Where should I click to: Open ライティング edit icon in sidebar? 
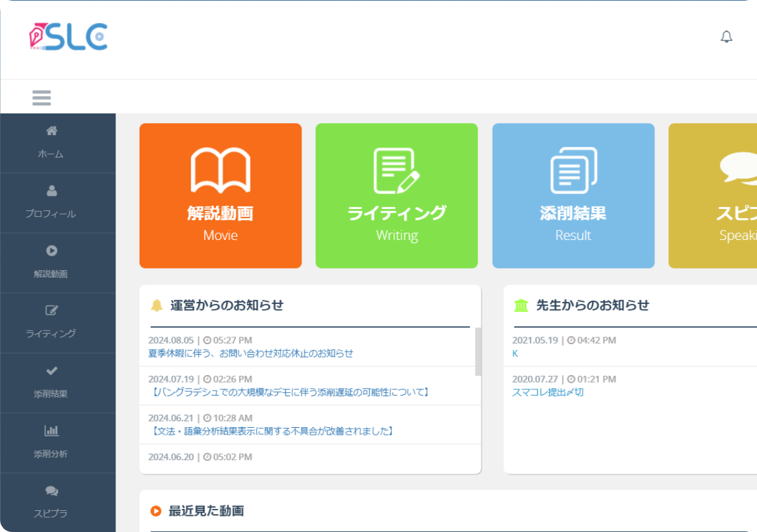pyautogui.click(x=52, y=311)
